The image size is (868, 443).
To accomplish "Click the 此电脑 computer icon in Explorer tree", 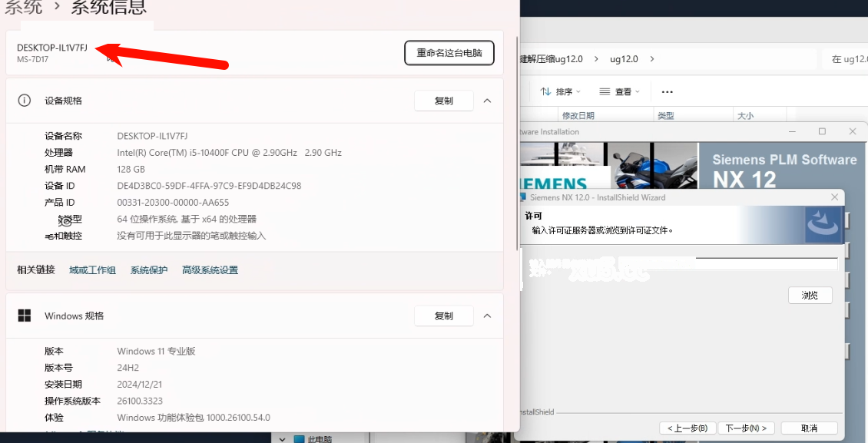I will (x=299, y=439).
